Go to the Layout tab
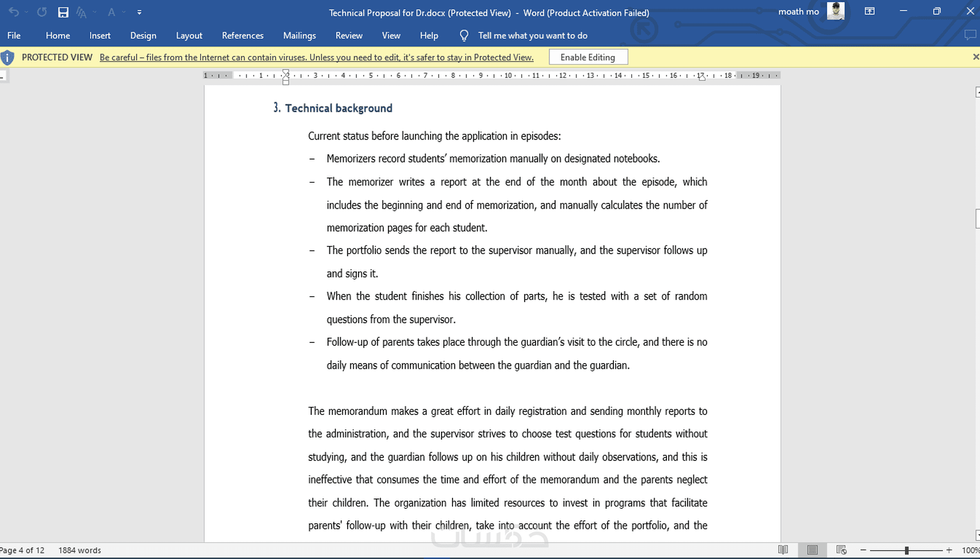The image size is (980, 559). tap(189, 36)
